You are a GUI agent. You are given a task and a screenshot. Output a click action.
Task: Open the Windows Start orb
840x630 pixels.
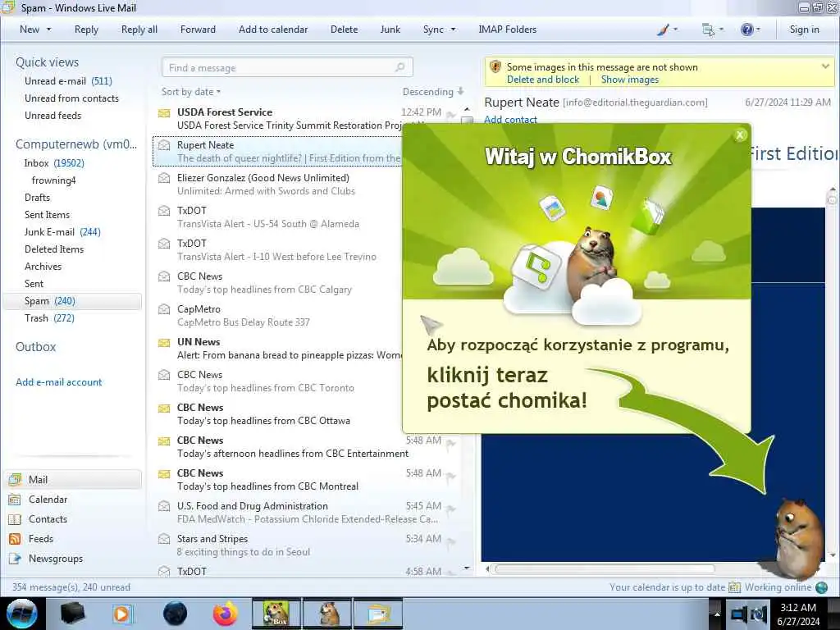click(22, 614)
